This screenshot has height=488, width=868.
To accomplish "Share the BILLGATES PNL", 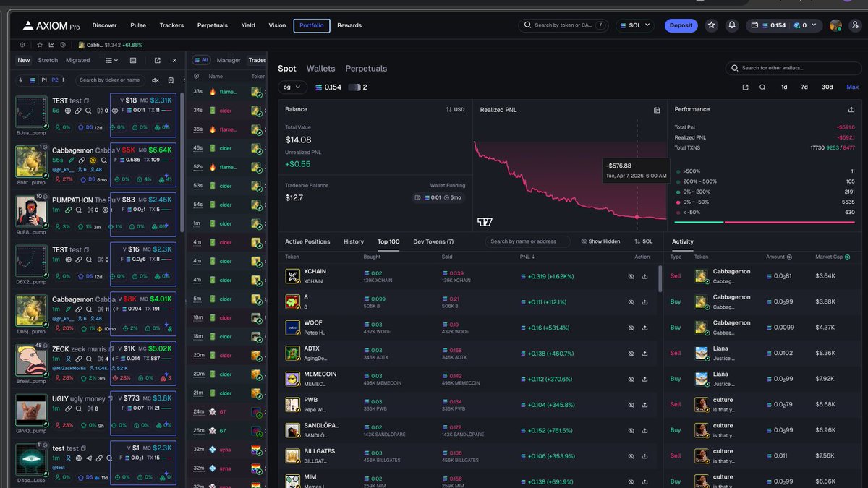I will (644, 456).
